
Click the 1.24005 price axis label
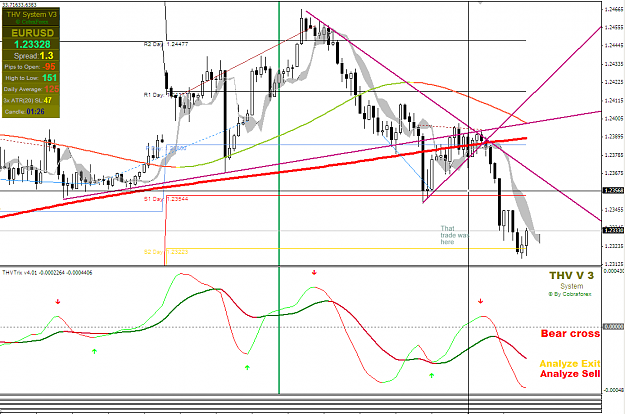(x=614, y=118)
